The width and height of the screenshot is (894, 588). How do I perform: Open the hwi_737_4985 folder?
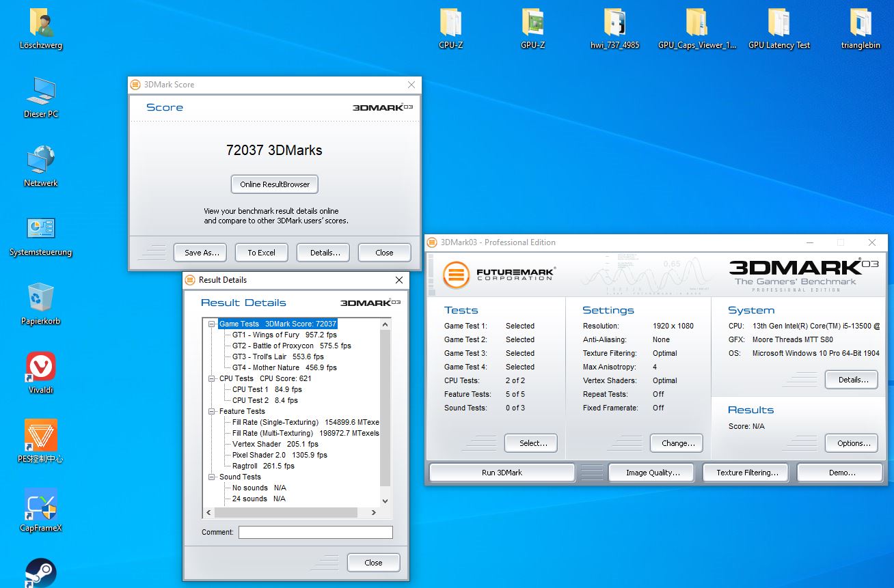click(x=615, y=29)
